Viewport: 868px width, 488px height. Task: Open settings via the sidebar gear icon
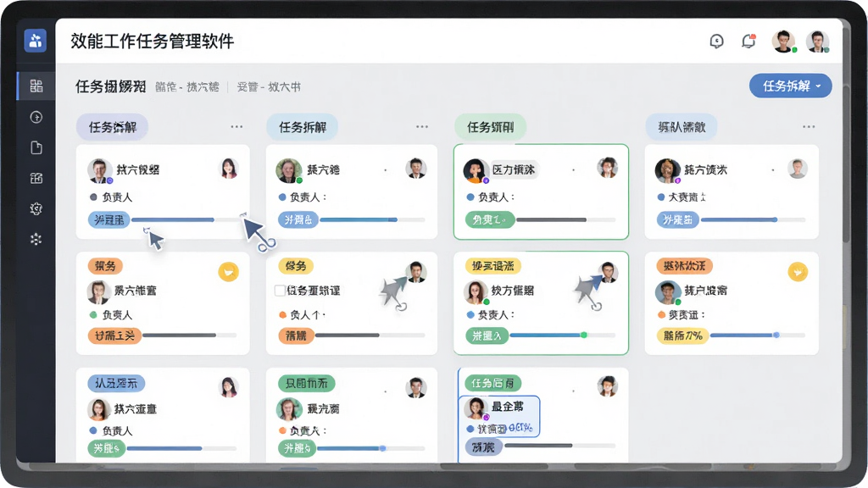(x=36, y=208)
